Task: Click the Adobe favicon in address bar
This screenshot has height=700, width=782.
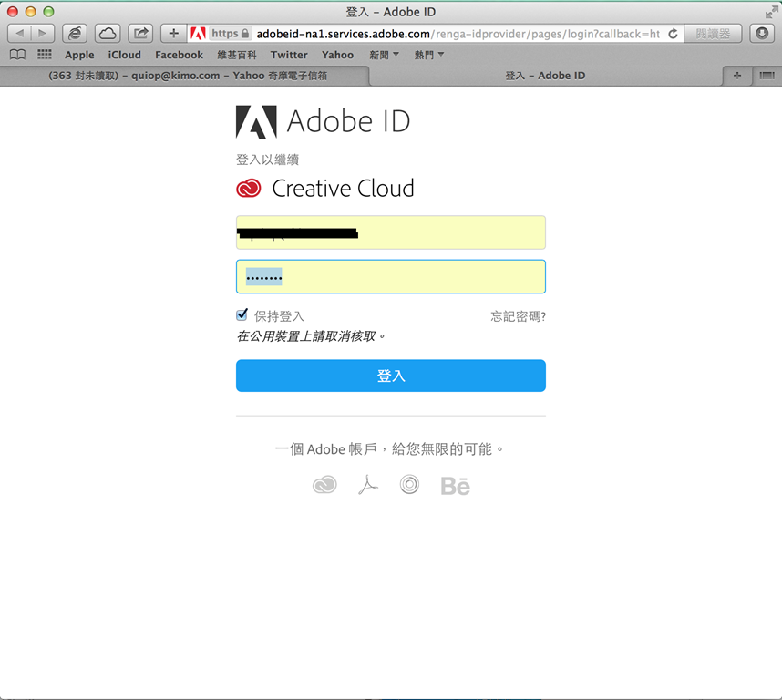Action: click(198, 34)
